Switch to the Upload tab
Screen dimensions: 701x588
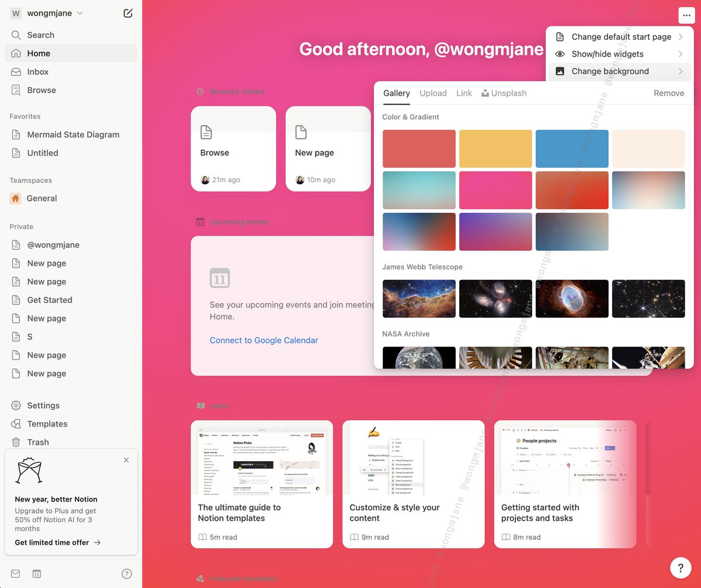[433, 93]
